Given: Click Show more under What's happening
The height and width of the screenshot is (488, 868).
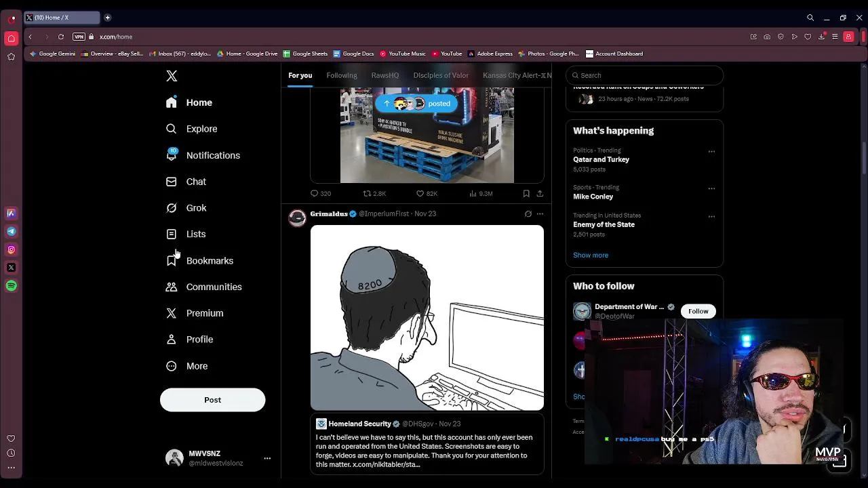Looking at the screenshot, I should [591, 256].
